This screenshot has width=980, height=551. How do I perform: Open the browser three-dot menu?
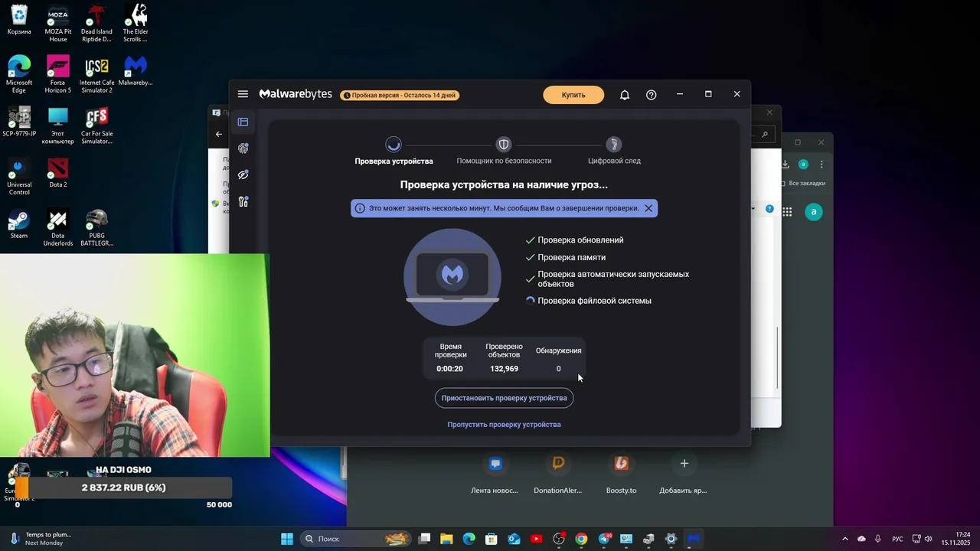coord(822,164)
